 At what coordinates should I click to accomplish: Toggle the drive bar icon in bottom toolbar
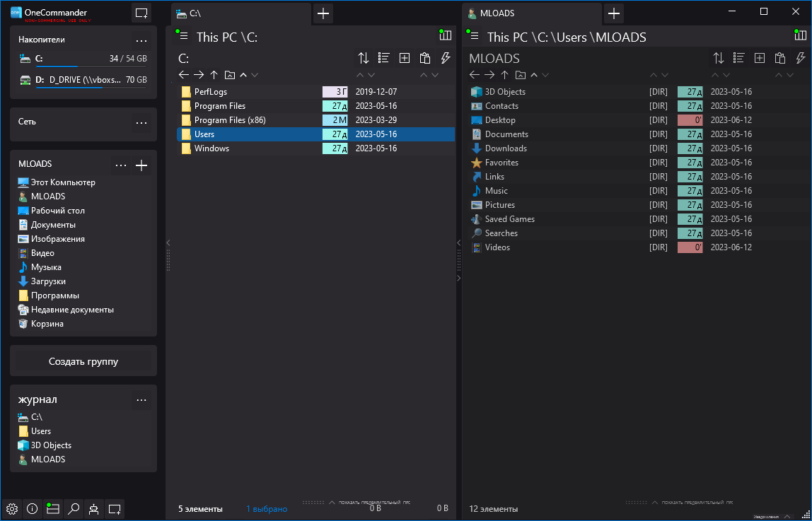pyautogui.click(x=52, y=508)
